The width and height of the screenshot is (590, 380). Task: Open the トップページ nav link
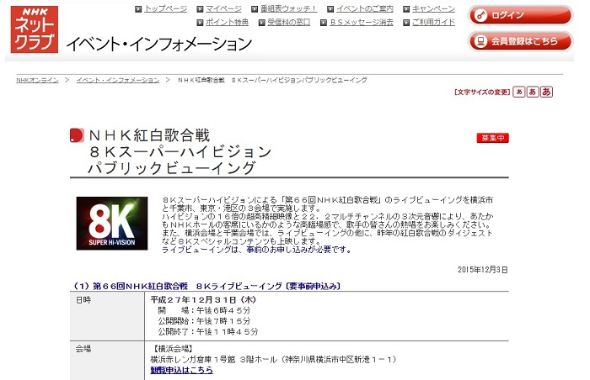click(166, 9)
